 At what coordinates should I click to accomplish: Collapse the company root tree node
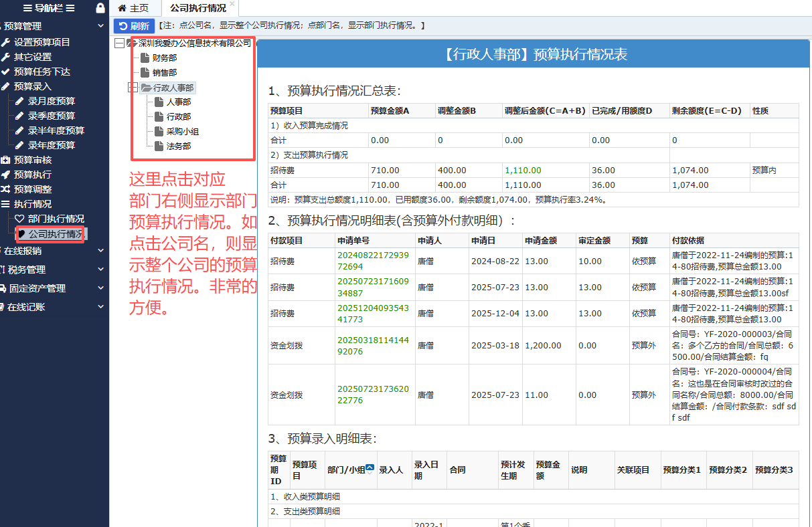point(119,43)
